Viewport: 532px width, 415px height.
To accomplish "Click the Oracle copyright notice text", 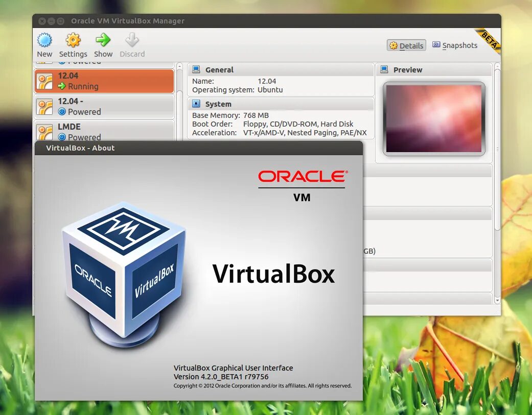I will (263, 385).
